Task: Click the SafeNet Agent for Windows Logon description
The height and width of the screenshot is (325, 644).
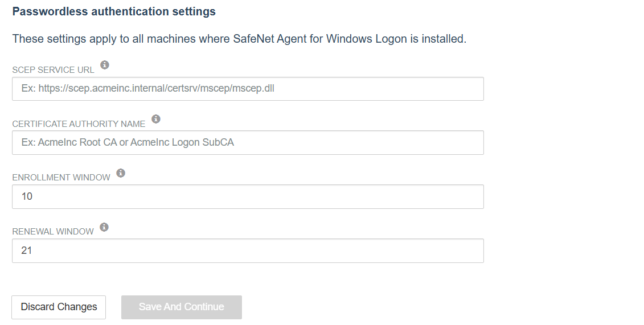Action: pos(240,39)
